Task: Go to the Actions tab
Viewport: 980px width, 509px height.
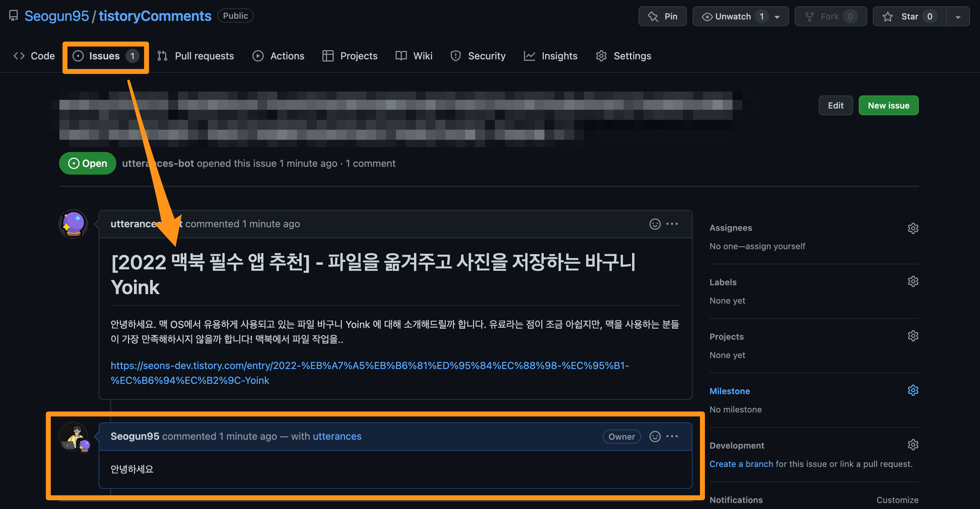Action: [x=279, y=56]
